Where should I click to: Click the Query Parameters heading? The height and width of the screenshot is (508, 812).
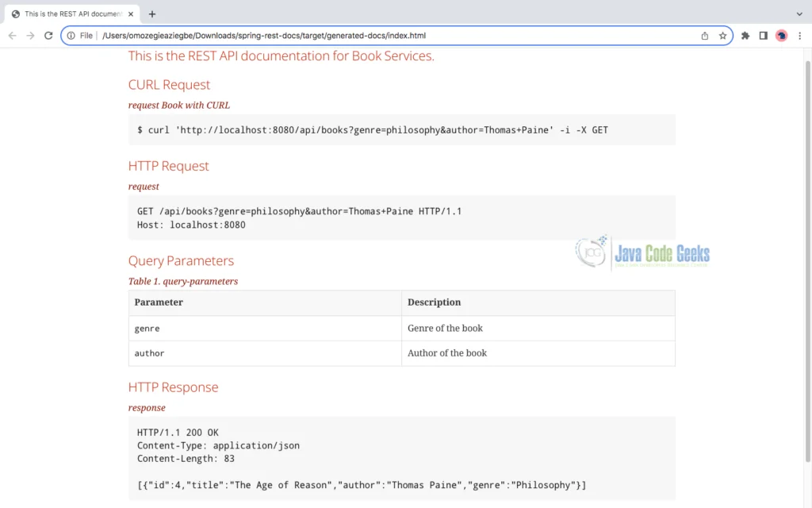coord(181,260)
